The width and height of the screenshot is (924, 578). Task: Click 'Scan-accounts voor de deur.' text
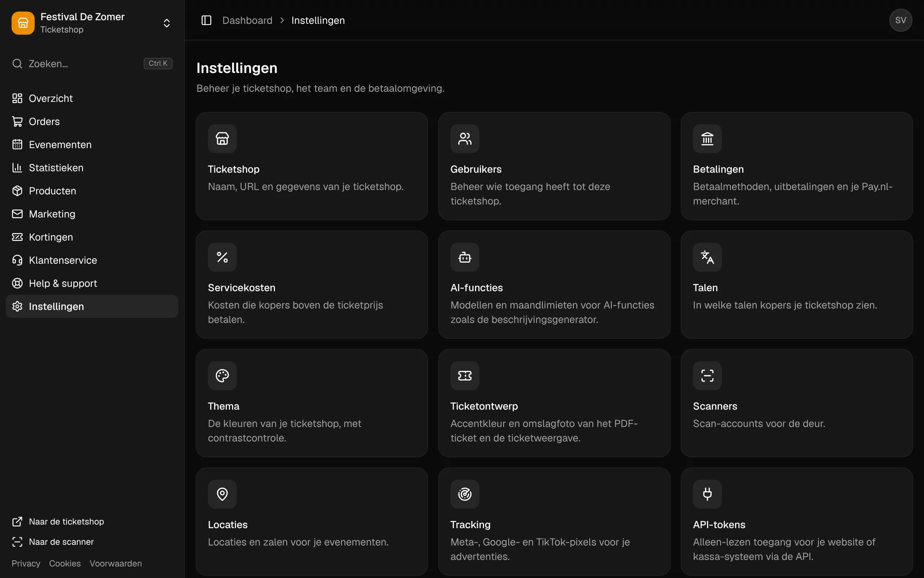point(759,423)
